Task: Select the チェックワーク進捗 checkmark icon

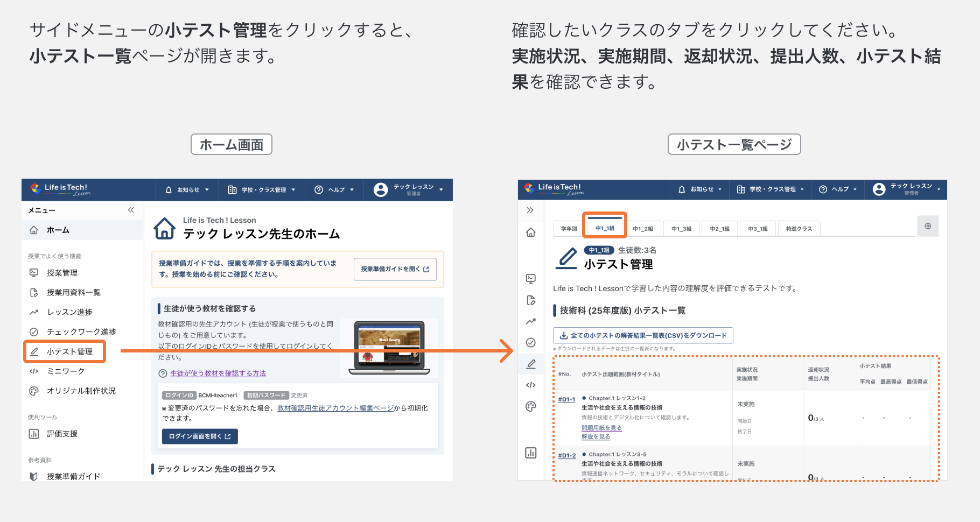Action: 34,331
